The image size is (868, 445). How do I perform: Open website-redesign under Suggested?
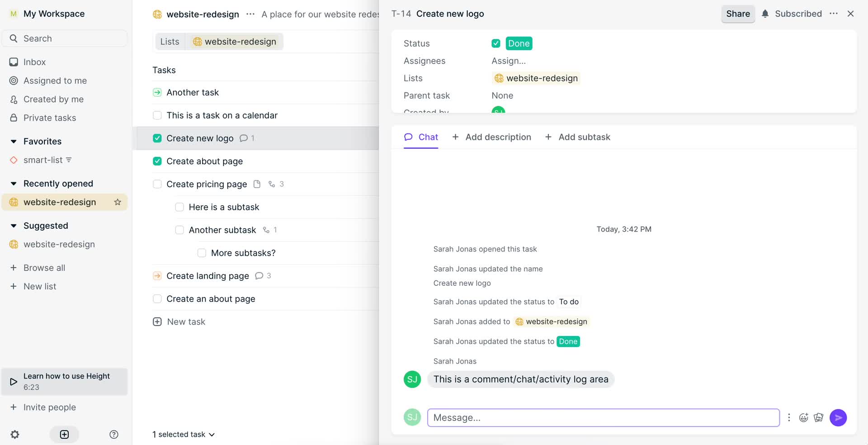[59, 244]
